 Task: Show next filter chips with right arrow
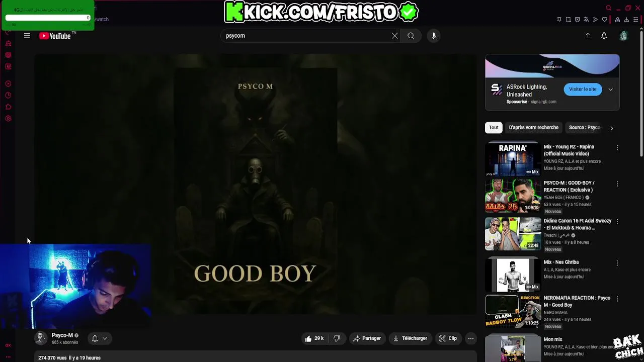point(611,128)
